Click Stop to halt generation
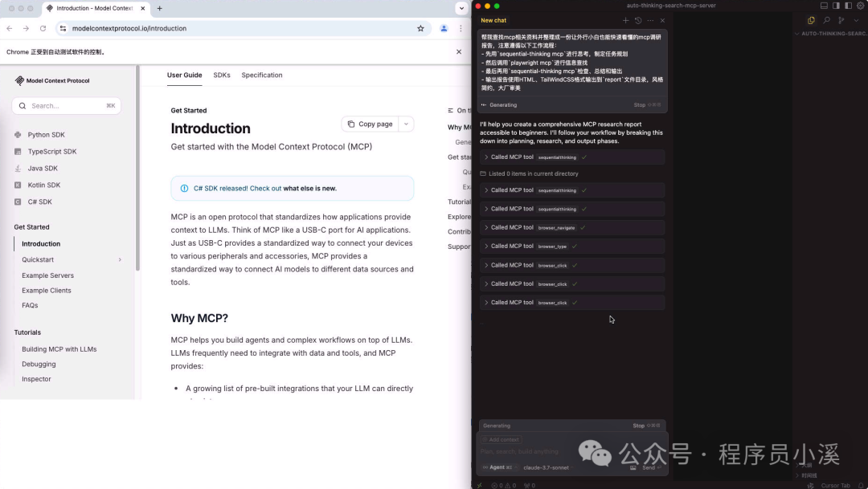 (637, 426)
